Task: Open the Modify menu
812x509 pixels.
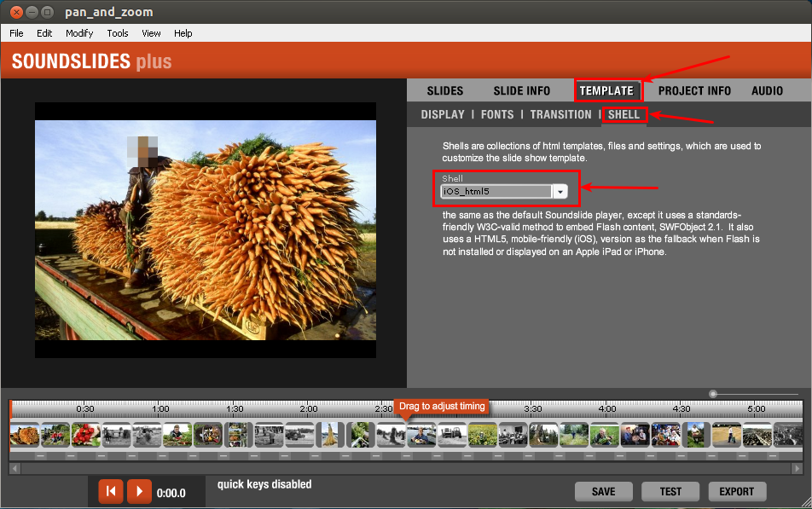Action: [x=78, y=33]
